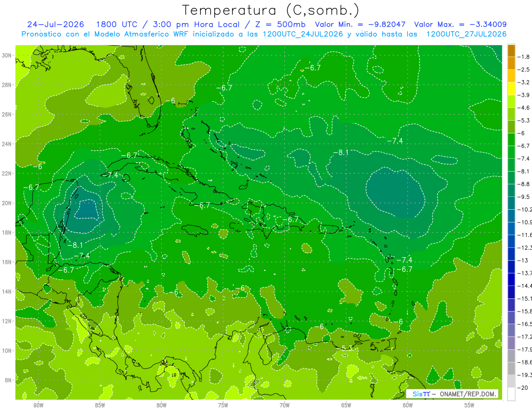Click the longitude axis label '60W'
This screenshot has width=532, height=411.
coord(408,405)
